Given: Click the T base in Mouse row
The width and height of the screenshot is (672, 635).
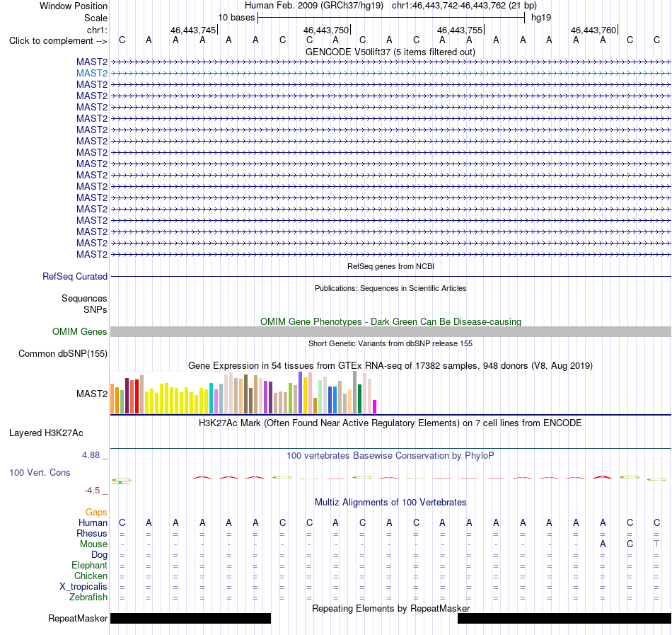Looking at the screenshot, I should [x=656, y=544].
